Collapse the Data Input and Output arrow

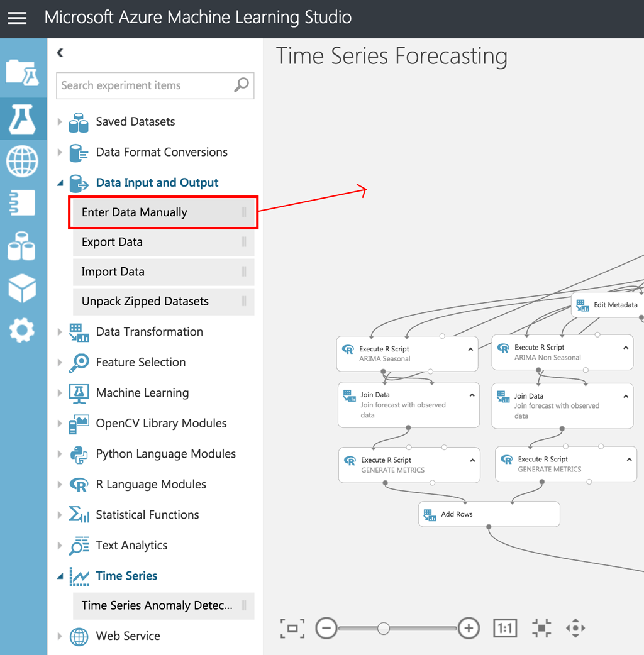[x=60, y=183]
